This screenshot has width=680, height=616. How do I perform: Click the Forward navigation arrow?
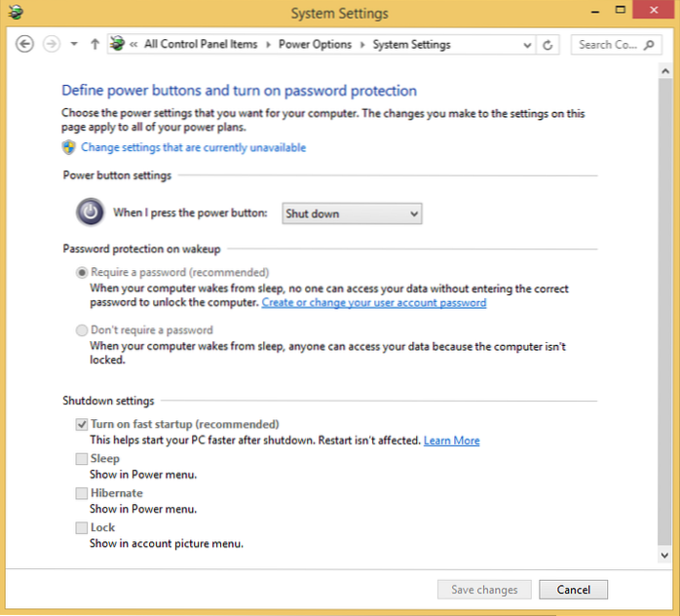pyautogui.click(x=52, y=44)
